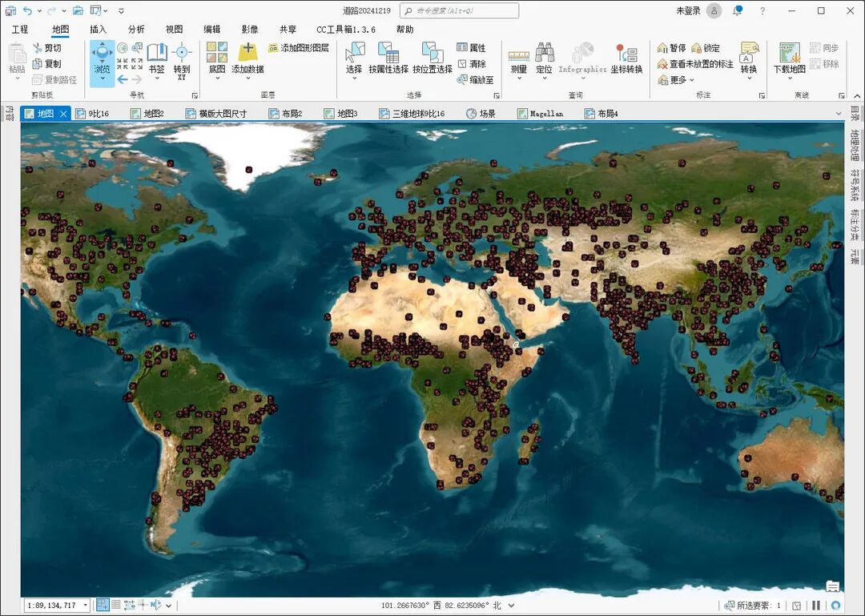Switch to the 横版大图尺寸 layout tab
Screen dimensions: 865x616
coord(216,114)
